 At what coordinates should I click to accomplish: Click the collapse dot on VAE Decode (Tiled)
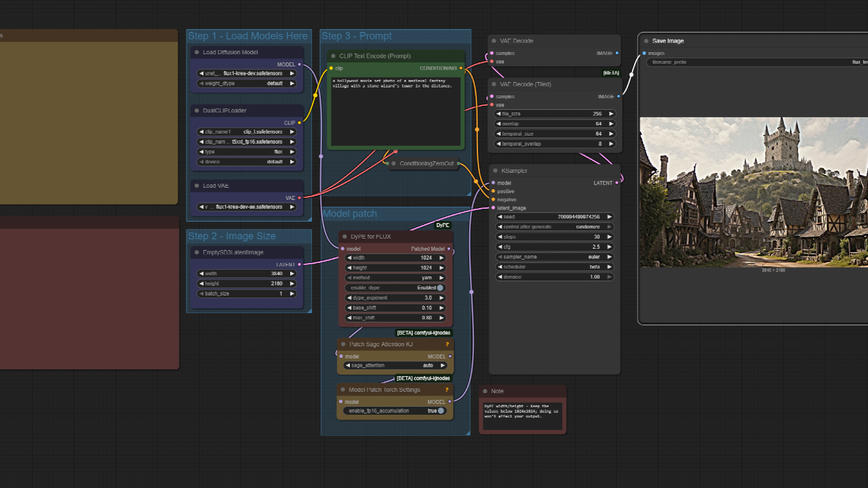pos(494,84)
